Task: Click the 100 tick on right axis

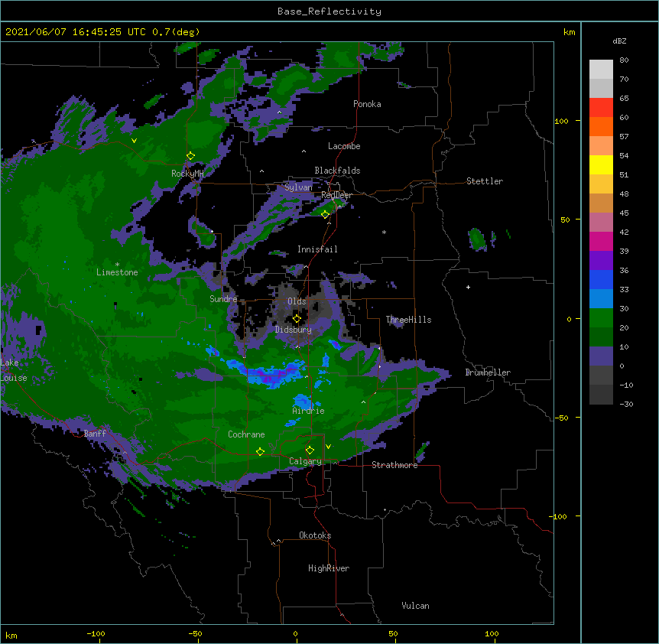Action: pos(561,121)
